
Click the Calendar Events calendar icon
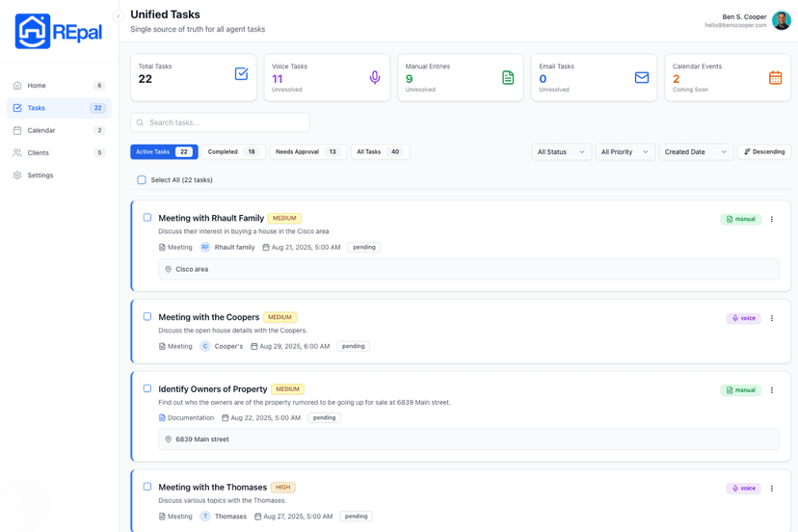pos(775,77)
